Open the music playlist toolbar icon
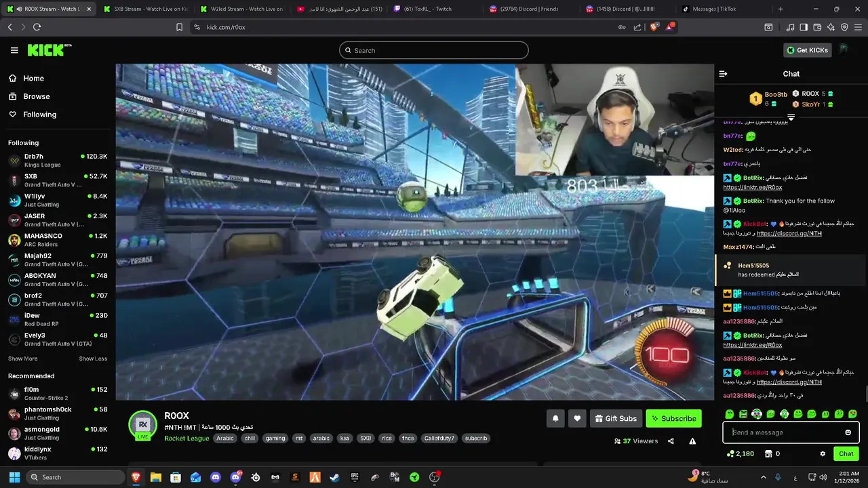 point(790,27)
